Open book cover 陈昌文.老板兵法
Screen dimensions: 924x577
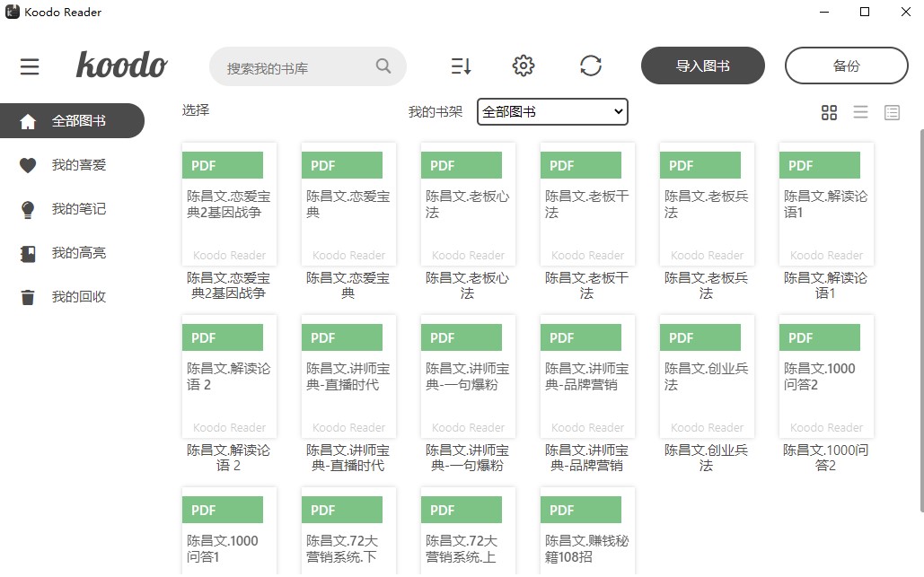708,205
